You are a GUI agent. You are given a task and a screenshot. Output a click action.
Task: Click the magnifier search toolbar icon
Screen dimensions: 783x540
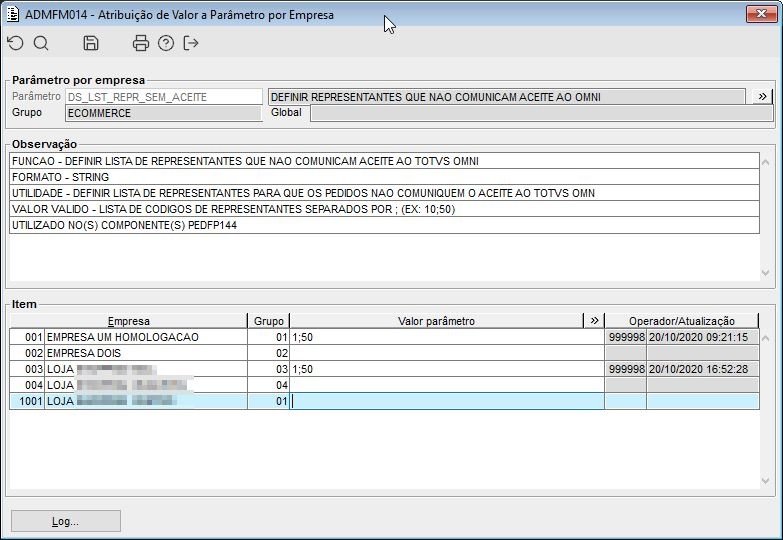pyautogui.click(x=41, y=43)
